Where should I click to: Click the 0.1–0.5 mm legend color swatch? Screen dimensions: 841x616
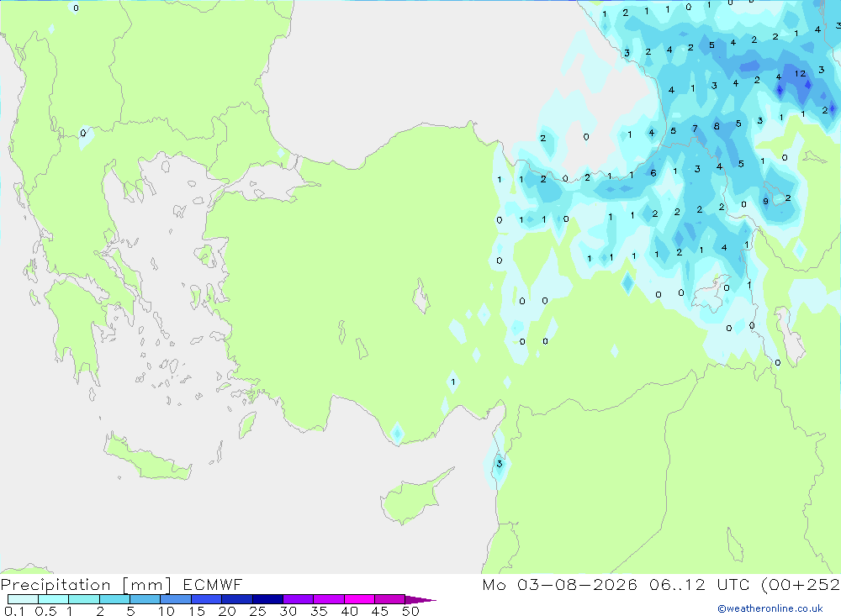tap(23, 599)
